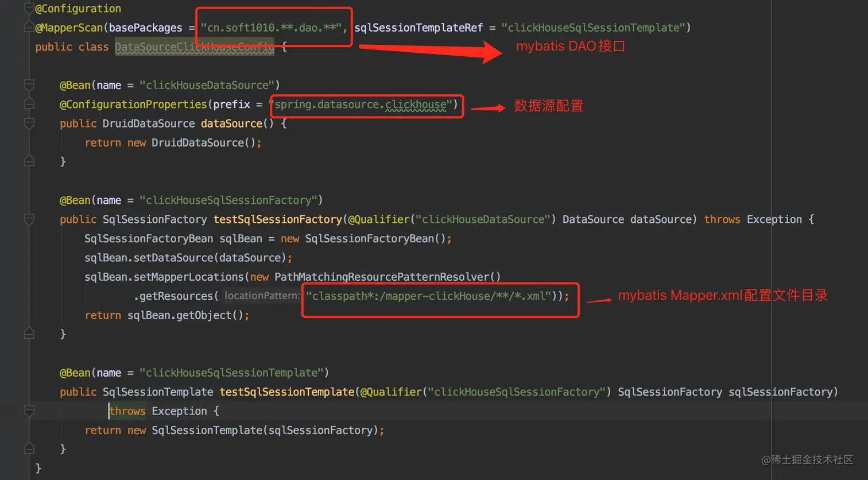Click @Qualifier("clickHouseDataSource") annotation
Image resolution: width=868 pixels, height=480 pixels.
452,219
